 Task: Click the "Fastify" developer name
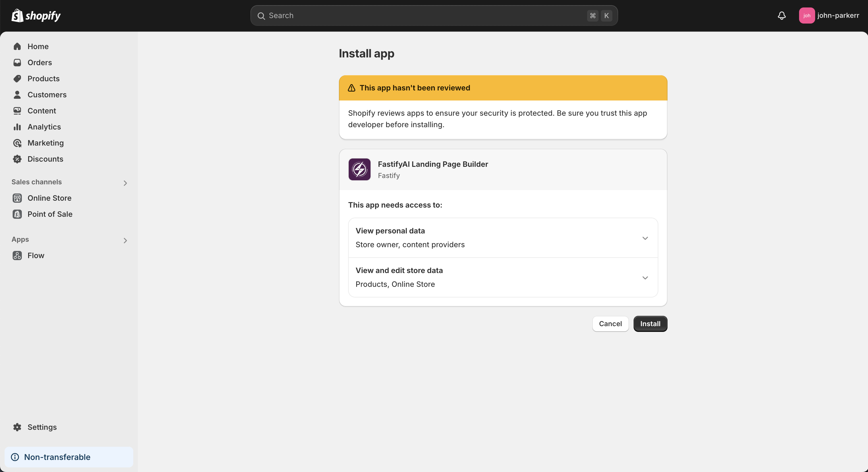point(389,175)
